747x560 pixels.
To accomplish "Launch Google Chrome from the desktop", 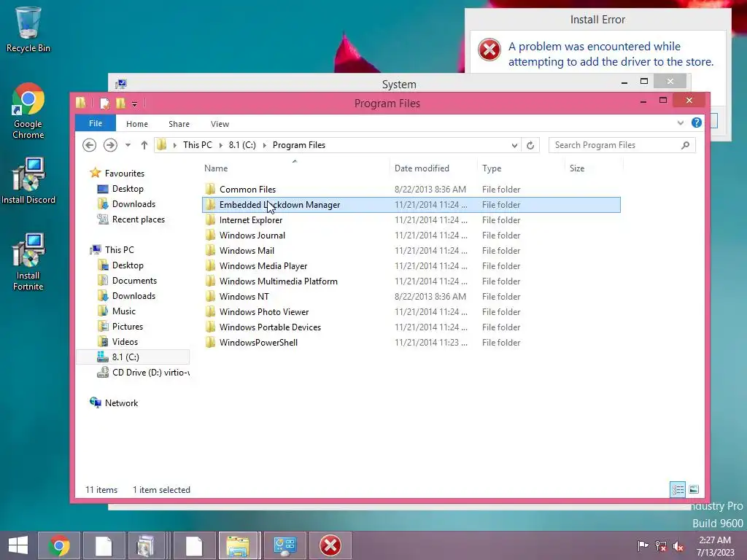I will coord(28,112).
